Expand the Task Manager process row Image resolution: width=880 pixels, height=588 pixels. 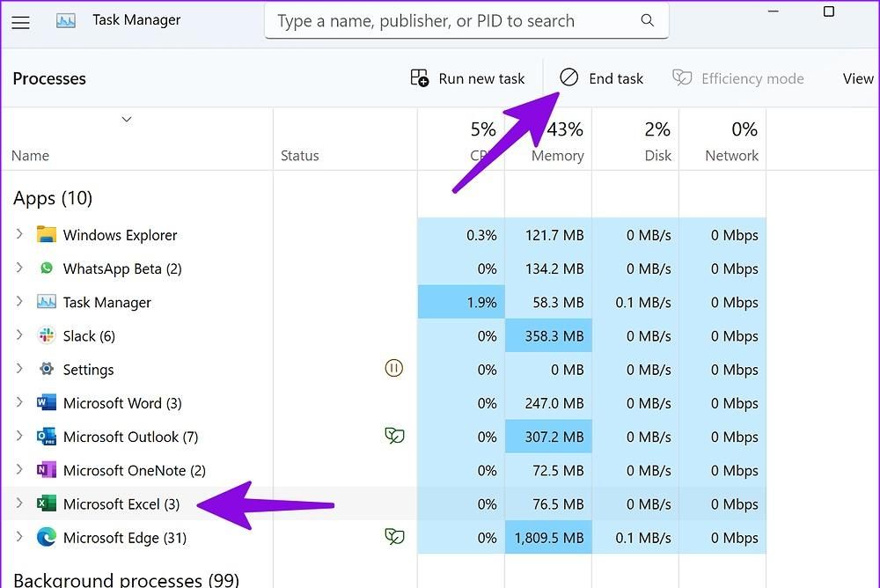coord(19,302)
